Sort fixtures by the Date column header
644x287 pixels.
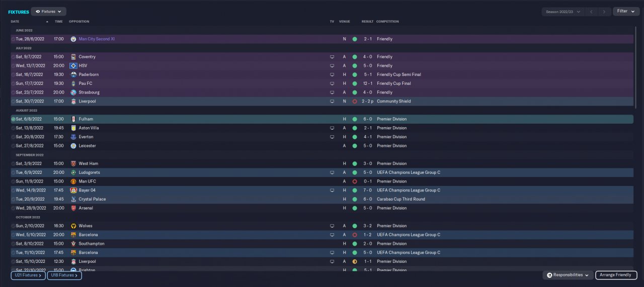pos(15,22)
